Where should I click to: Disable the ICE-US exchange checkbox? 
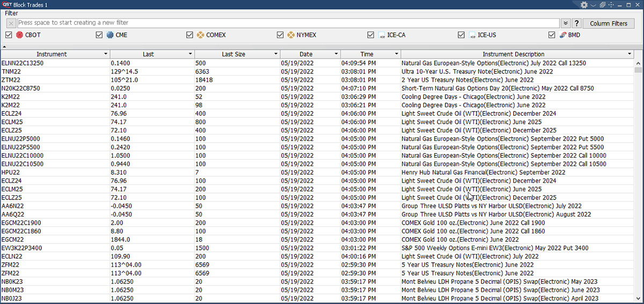click(x=461, y=35)
